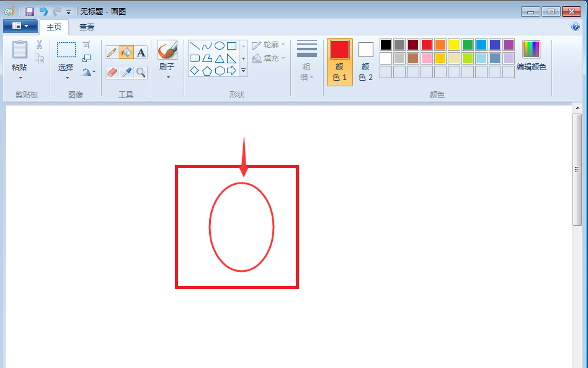The image size is (588, 368).
Task: Switch to the View (查看) tab
Action: point(87,27)
